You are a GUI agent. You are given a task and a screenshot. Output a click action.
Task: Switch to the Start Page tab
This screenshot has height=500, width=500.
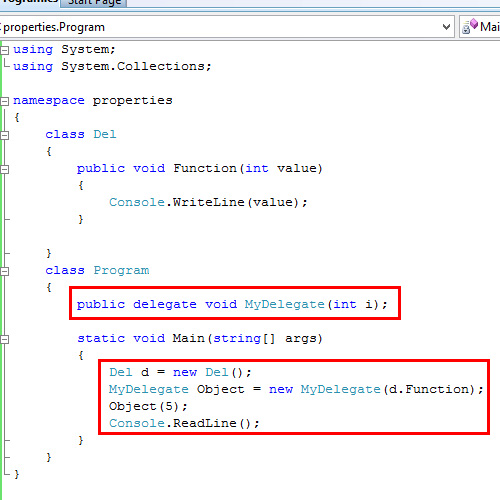[x=94, y=3]
